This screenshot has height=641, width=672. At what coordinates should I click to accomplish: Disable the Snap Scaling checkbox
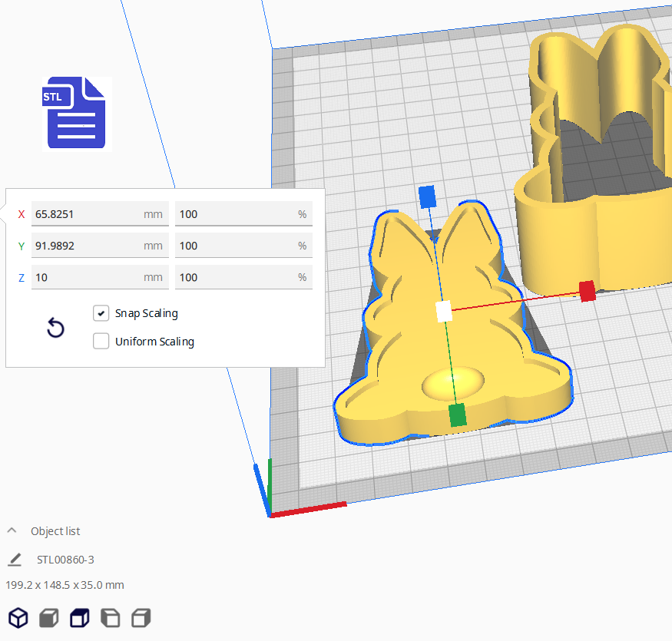tap(101, 313)
